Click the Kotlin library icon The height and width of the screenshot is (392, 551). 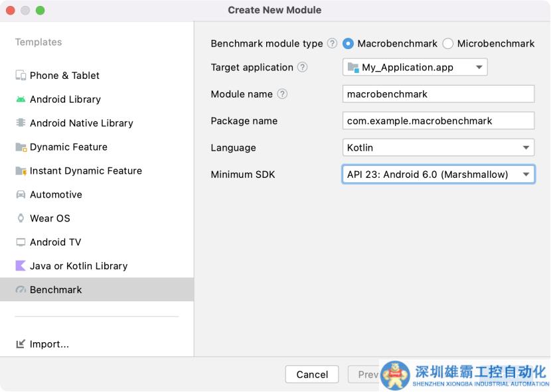[x=21, y=266]
